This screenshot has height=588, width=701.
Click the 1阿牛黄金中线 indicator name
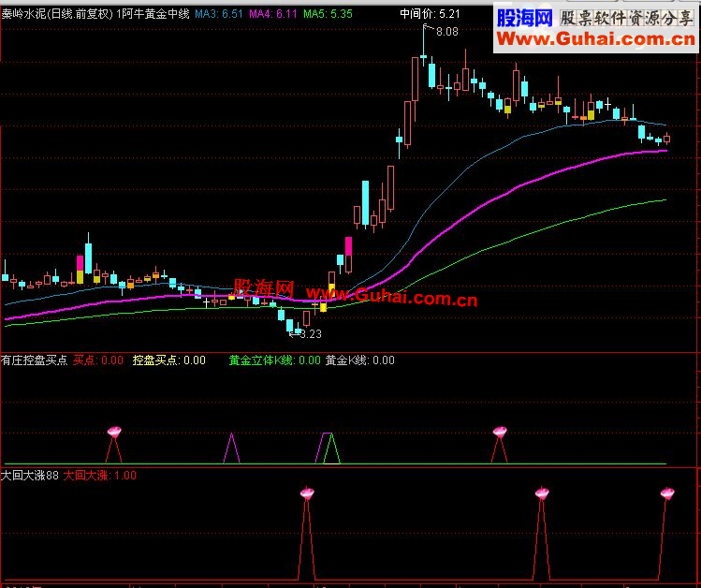[x=153, y=14]
